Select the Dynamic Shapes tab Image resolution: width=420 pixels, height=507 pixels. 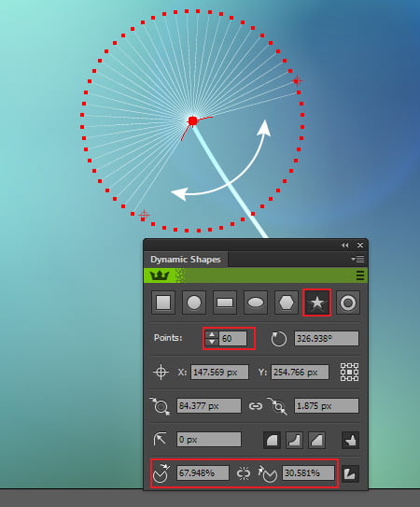tap(186, 260)
